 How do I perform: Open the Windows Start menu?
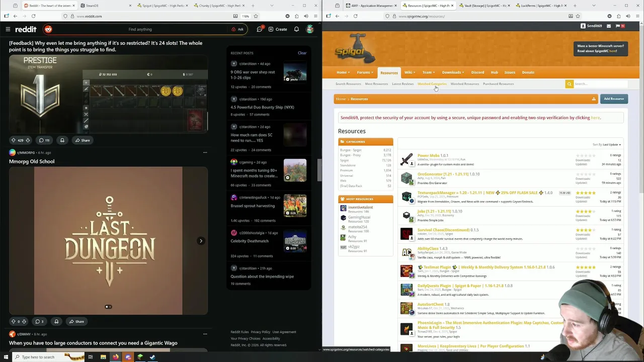tap(6, 357)
